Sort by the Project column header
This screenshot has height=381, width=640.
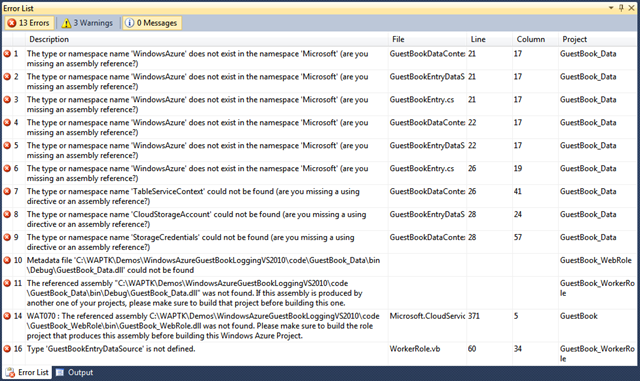(x=597, y=39)
